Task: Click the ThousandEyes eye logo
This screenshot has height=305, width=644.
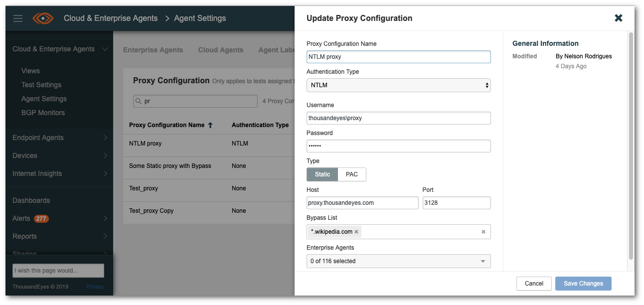Action: [43, 18]
